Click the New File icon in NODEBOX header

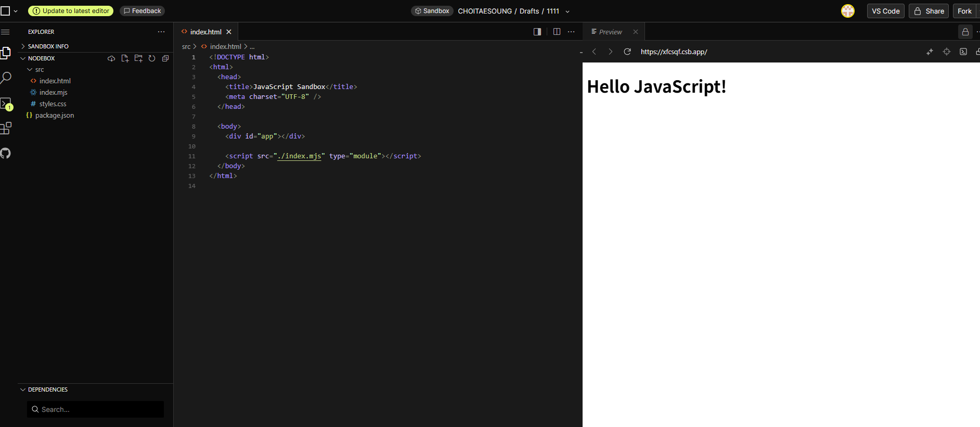(125, 58)
